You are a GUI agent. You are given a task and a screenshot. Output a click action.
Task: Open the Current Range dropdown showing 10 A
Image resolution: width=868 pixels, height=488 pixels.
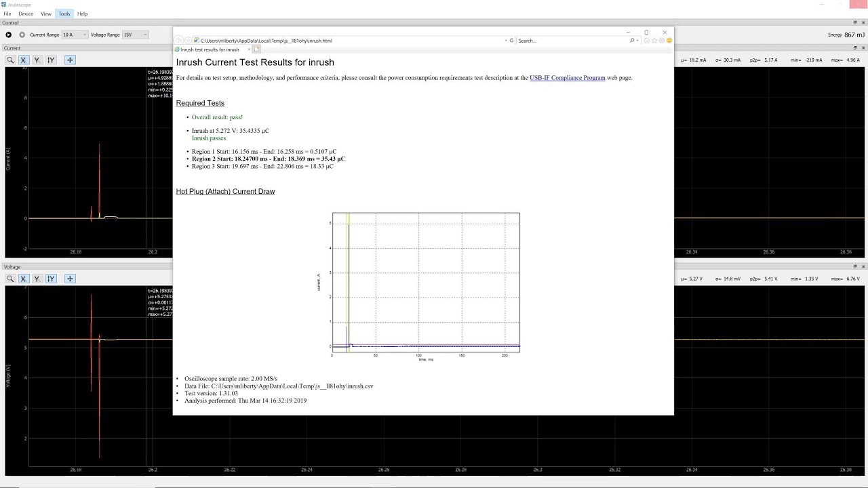[75, 35]
